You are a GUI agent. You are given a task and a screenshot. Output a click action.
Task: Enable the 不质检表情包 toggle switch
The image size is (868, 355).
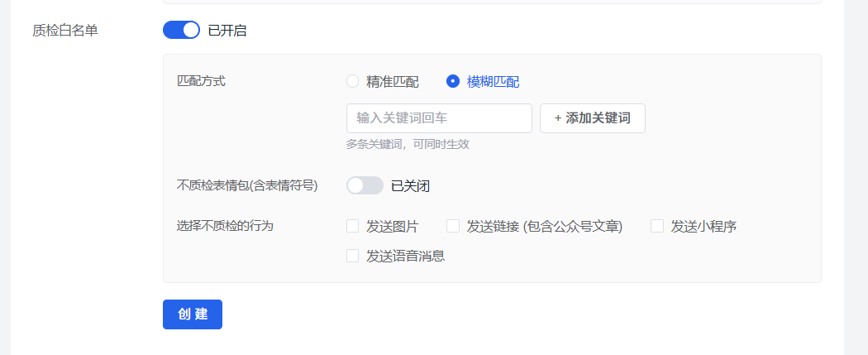365,185
